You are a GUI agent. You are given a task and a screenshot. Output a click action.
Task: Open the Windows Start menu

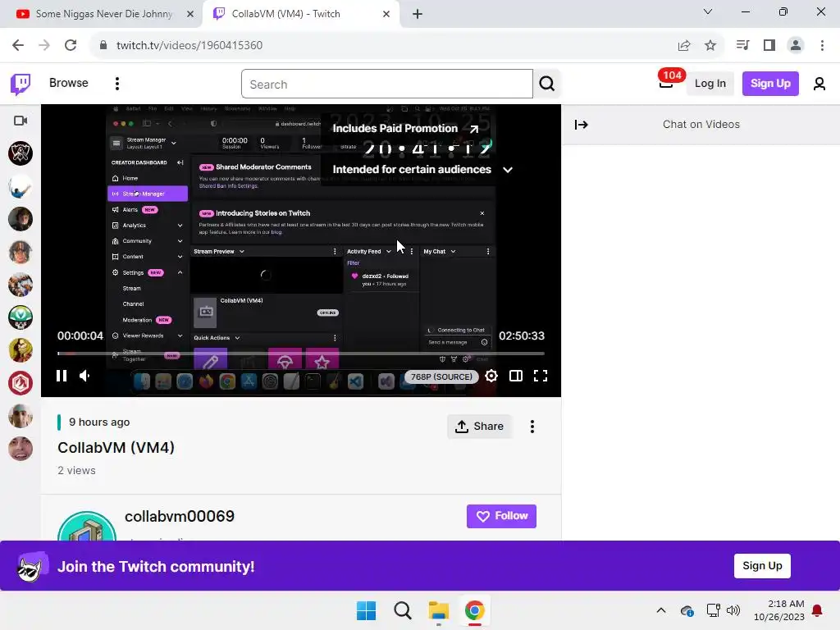click(367, 610)
